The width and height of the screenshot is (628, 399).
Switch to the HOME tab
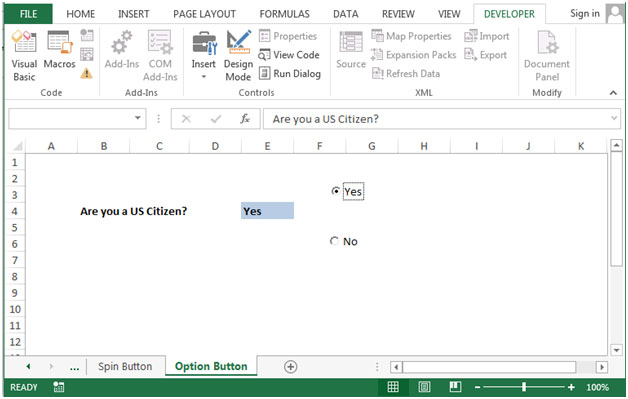coord(81,14)
